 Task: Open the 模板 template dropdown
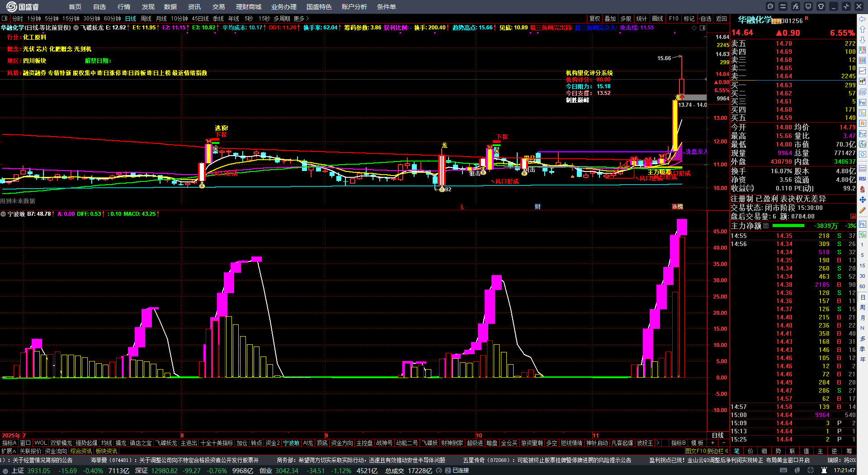point(697,443)
